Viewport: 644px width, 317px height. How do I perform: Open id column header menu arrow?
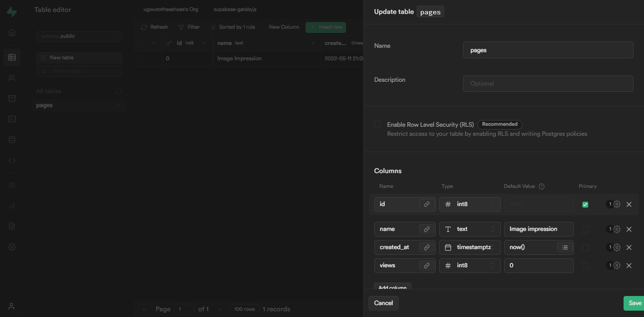click(204, 43)
